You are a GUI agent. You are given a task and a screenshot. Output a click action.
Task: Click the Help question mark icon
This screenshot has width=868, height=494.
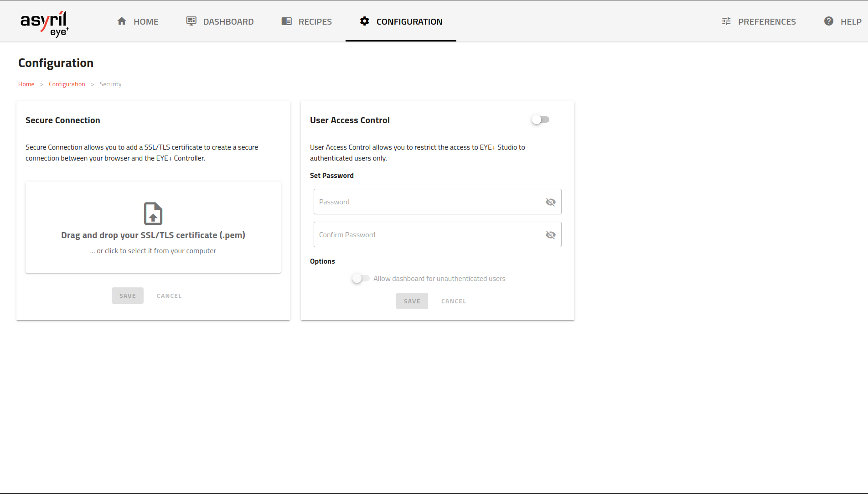tap(828, 21)
